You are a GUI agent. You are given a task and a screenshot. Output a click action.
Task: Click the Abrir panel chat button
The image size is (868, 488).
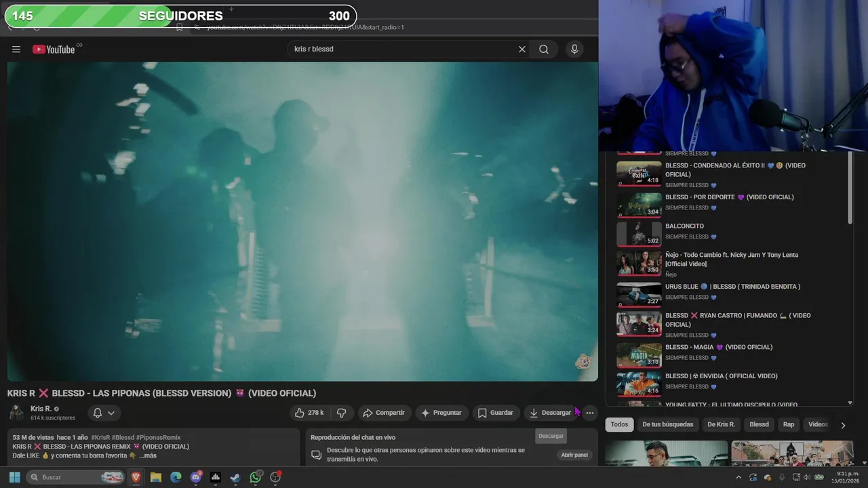574,455
